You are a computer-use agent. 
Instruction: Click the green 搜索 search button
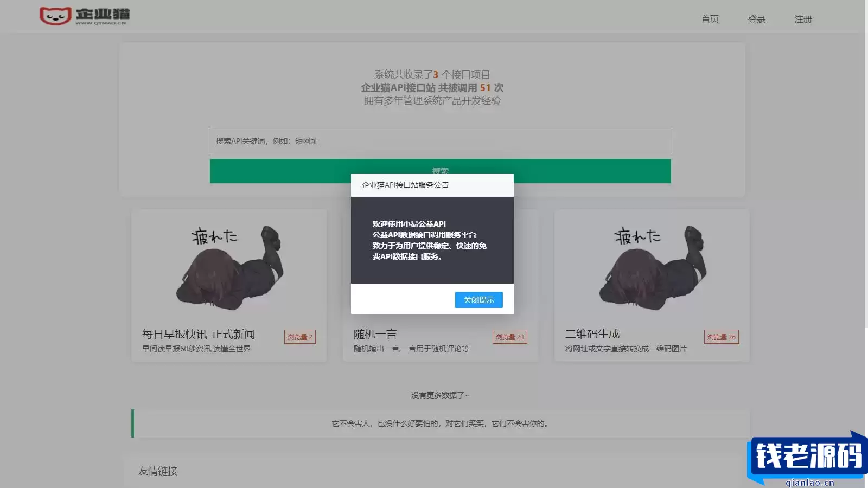point(440,171)
